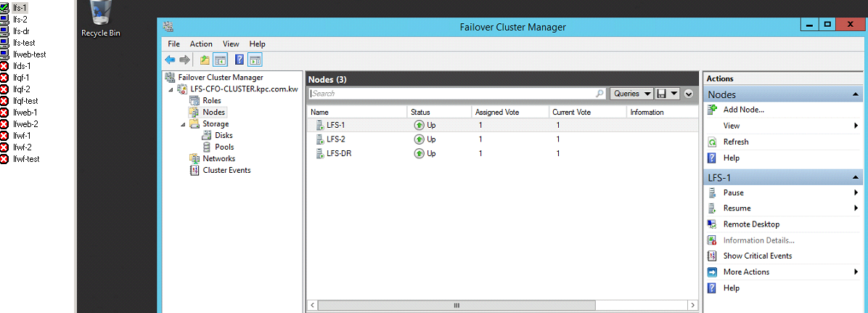
Task: Select lfweb-test in the server list
Action: (x=29, y=54)
